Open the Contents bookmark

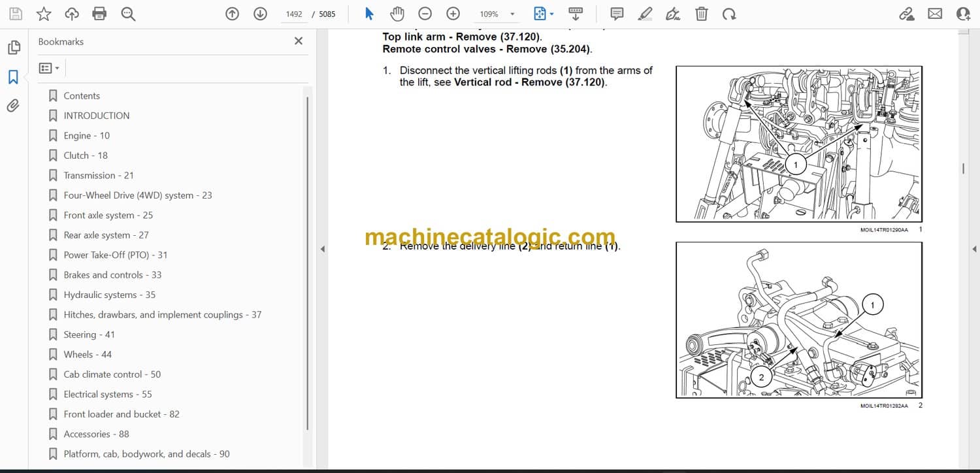tap(82, 95)
